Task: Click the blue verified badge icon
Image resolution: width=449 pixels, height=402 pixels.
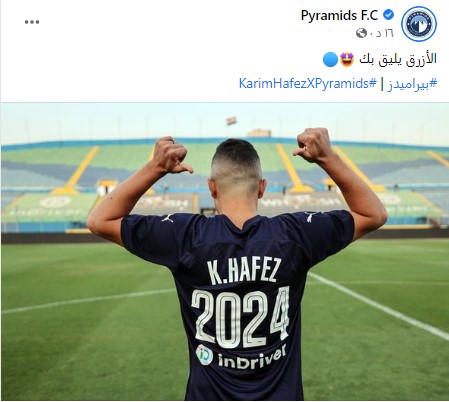Action: 388,15
